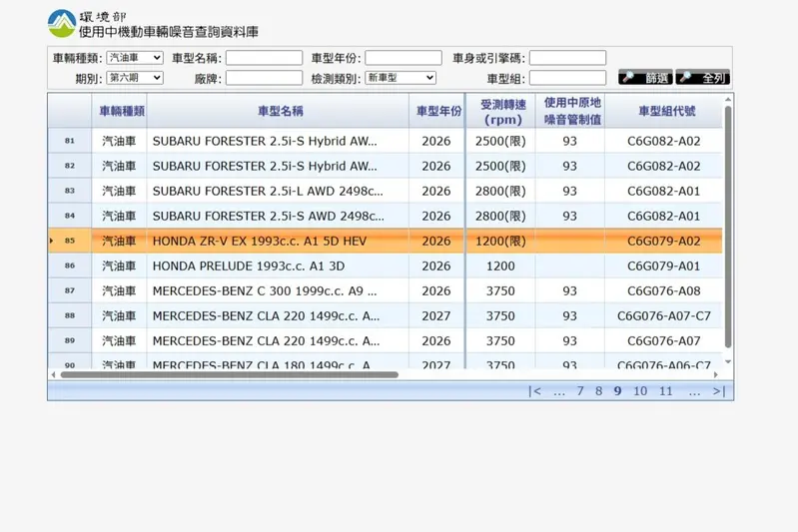Focus the 車身或引擎碼 input field
The width and height of the screenshot is (798, 532).
pyautogui.click(x=567, y=58)
